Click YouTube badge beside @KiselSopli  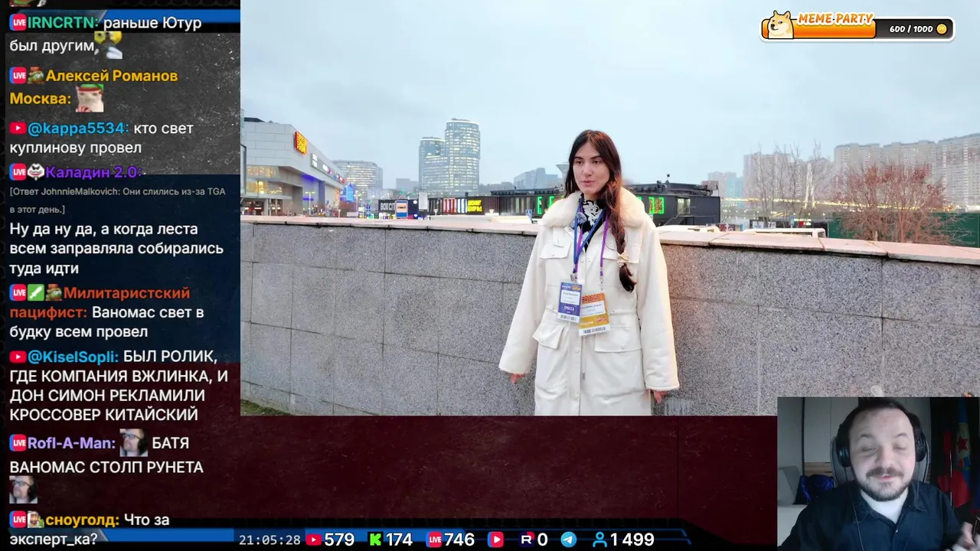tap(18, 357)
